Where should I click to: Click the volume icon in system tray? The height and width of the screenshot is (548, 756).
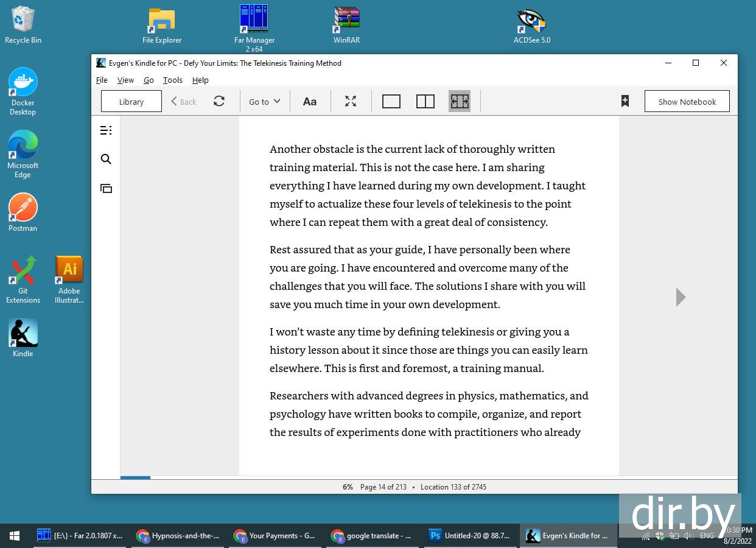click(688, 536)
